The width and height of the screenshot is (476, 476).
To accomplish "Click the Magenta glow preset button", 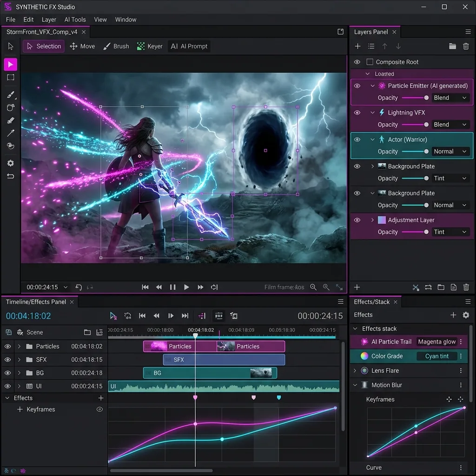I will (x=436, y=342).
